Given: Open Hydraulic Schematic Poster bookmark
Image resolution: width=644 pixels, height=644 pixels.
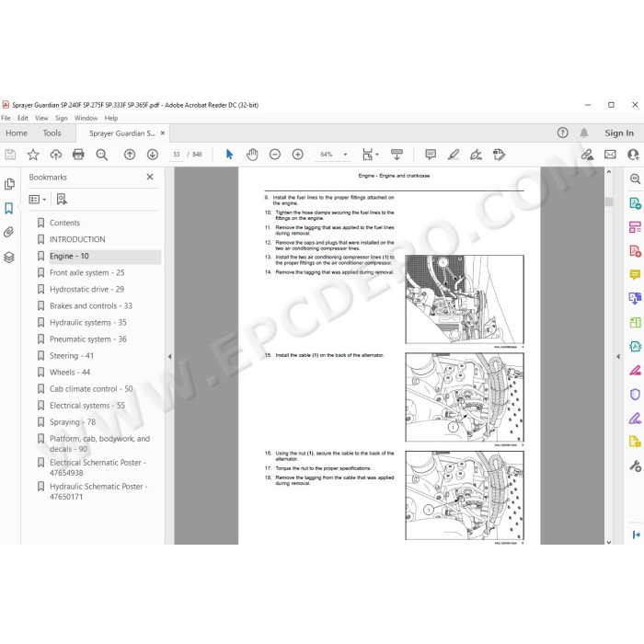Looking at the screenshot, I should coord(98,491).
